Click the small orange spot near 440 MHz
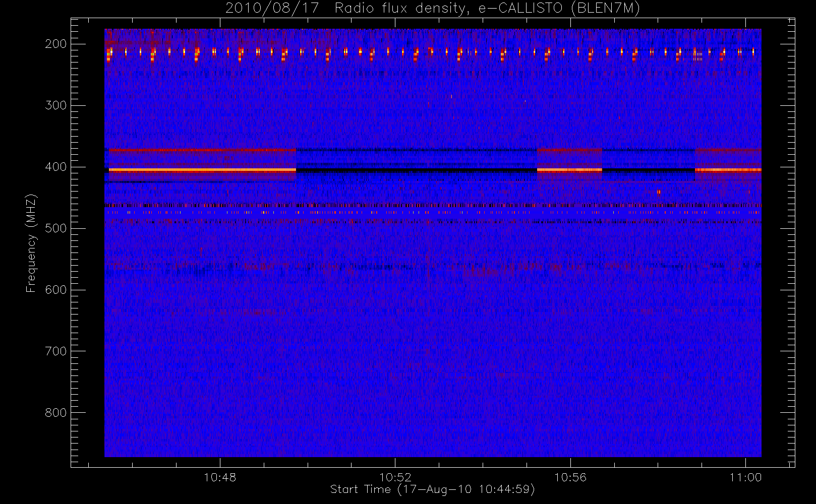The height and width of the screenshot is (504, 816). (x=659, y=192)
